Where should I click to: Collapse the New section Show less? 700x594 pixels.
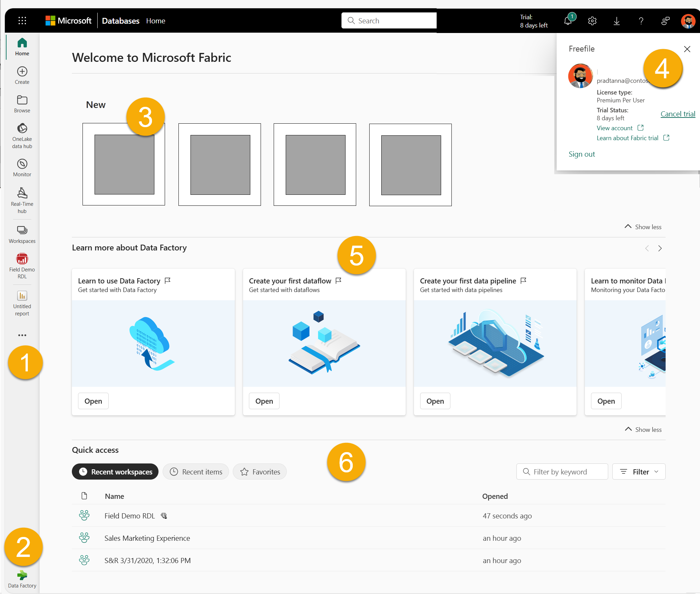[643, 226]
